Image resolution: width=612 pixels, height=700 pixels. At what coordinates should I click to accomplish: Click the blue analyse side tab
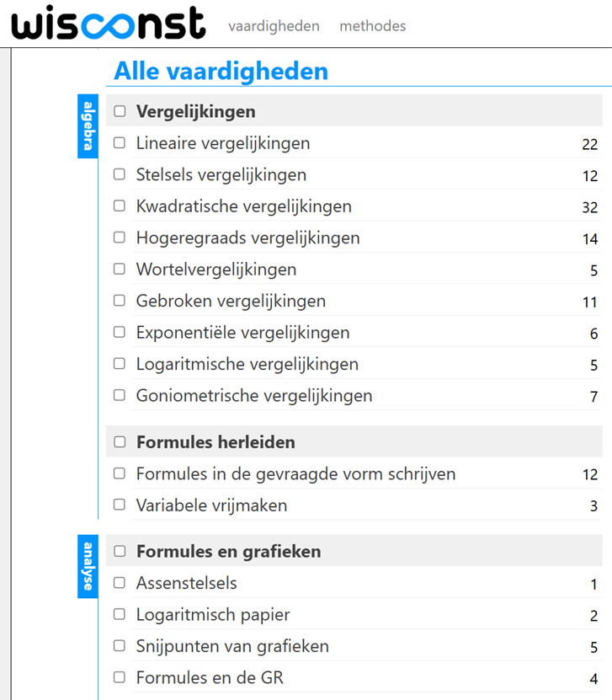point(88,566)
